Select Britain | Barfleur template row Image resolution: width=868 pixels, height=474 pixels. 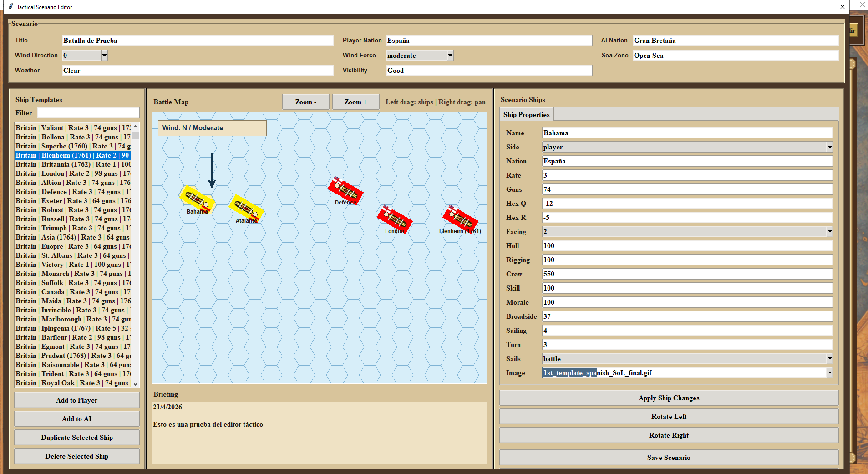point(73,337)
